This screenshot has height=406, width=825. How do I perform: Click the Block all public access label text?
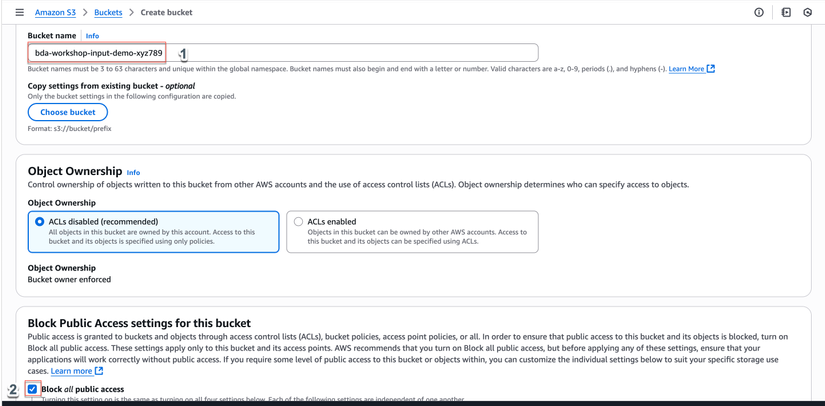pos(82,389)
